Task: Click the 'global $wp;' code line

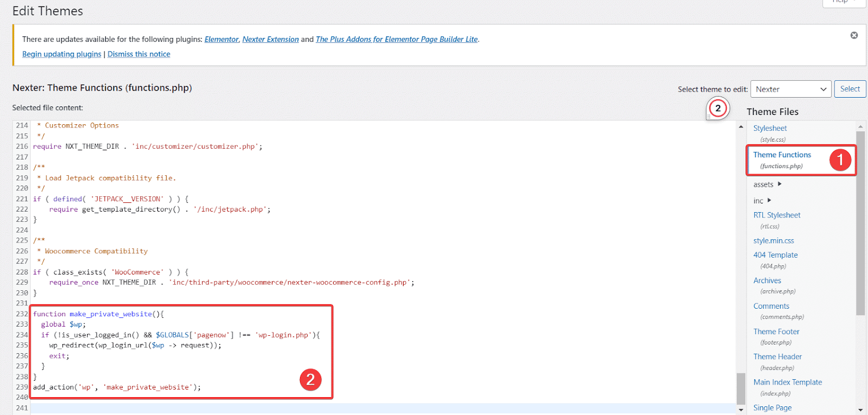Action: [63, 324]
